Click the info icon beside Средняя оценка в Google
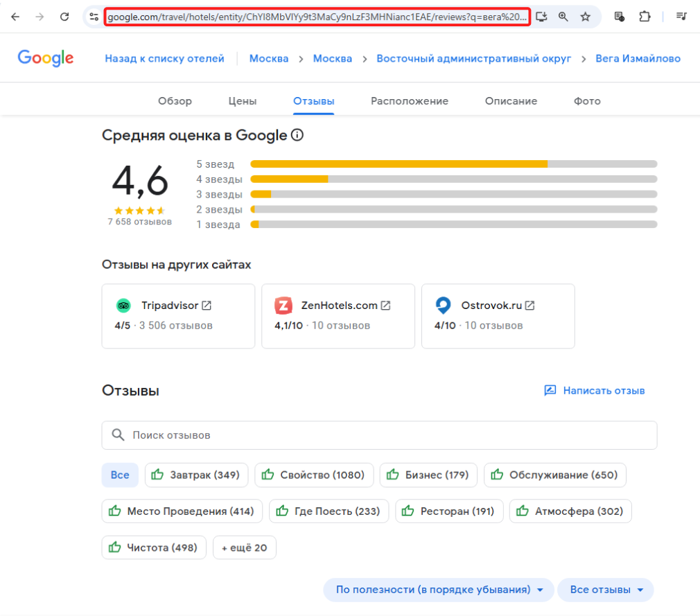Viewport: 700px width, 616px height. 297,135
